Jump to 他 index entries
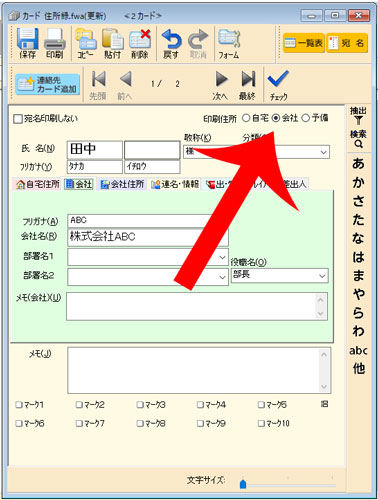Viewport: 378px width, 500px height. pos(358,369)
